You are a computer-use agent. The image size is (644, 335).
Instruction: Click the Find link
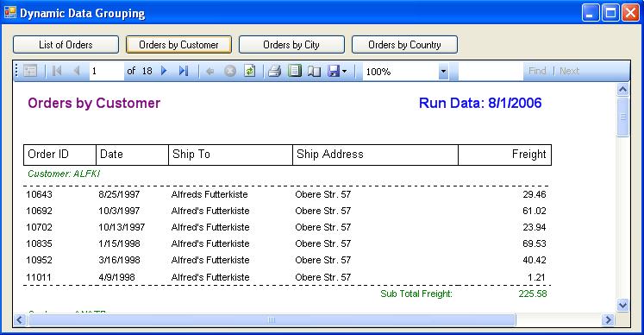click(x=537, y=71)
